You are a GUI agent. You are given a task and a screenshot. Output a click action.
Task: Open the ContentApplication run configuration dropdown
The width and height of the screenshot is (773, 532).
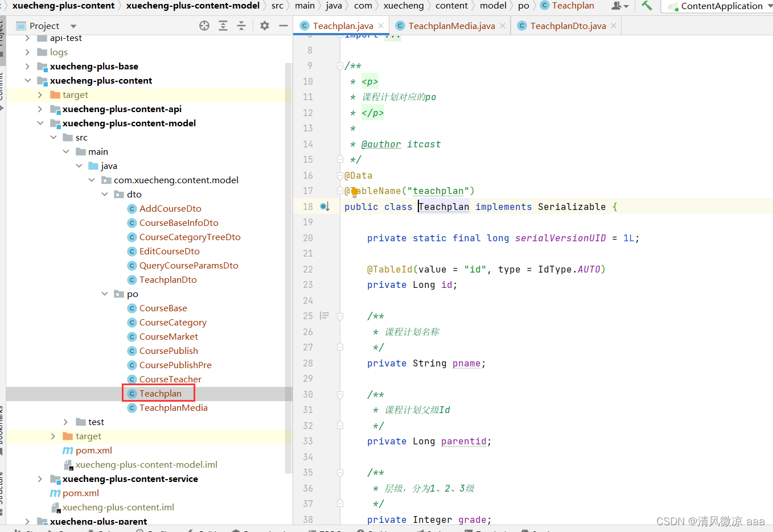coord(717,6)
